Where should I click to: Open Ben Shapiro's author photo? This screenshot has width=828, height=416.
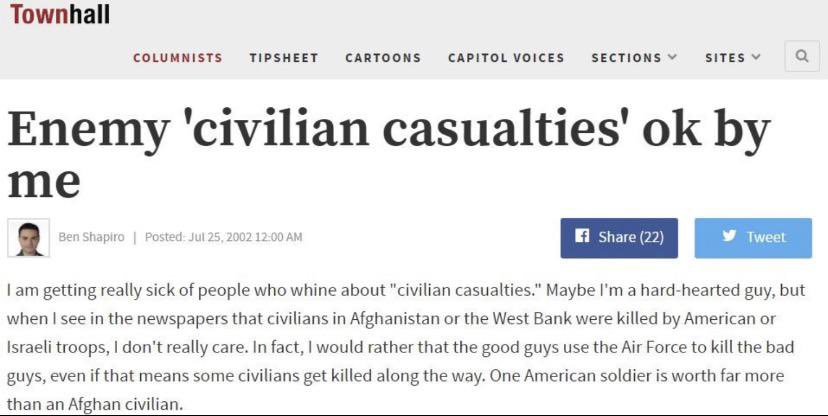[x=29, y=238]
